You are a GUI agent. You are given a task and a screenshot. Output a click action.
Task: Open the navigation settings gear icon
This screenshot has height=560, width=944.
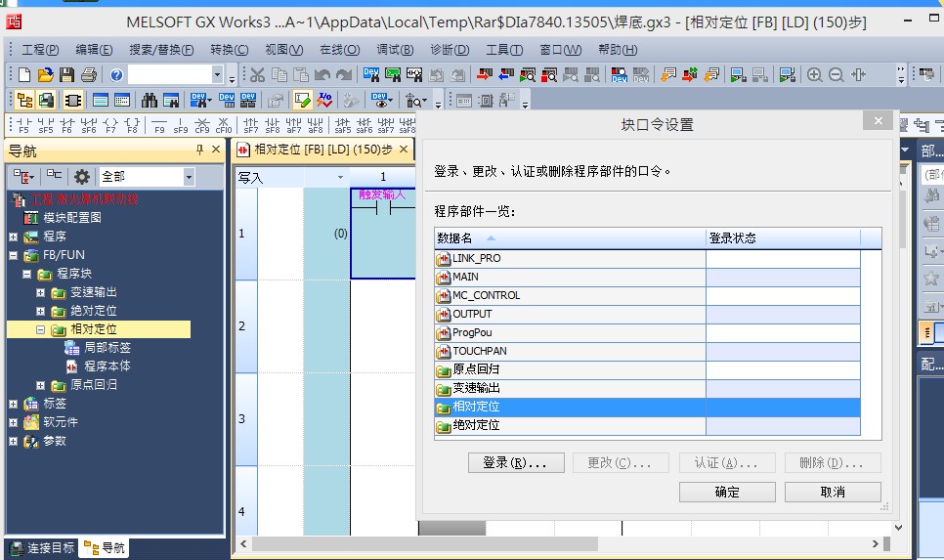coord(82,177)
